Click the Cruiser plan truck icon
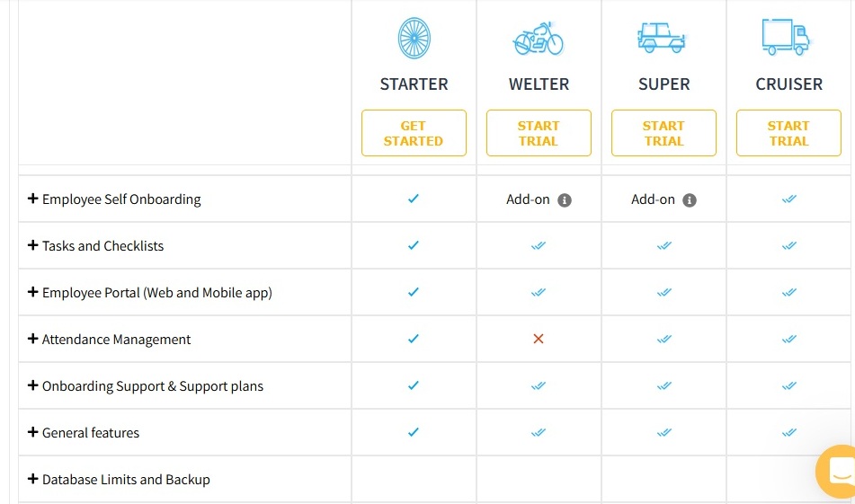This screenshot has height=504, width=855. click(786, 37)
